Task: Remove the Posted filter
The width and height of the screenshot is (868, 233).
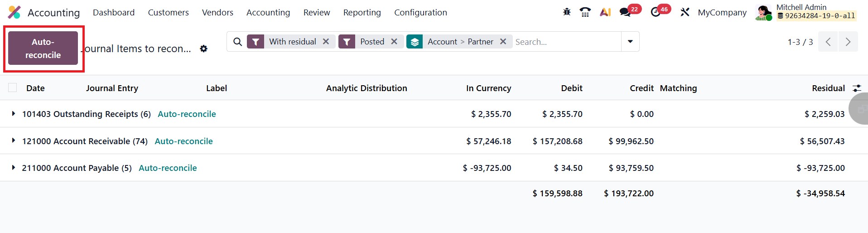Action: pos(394,42)
